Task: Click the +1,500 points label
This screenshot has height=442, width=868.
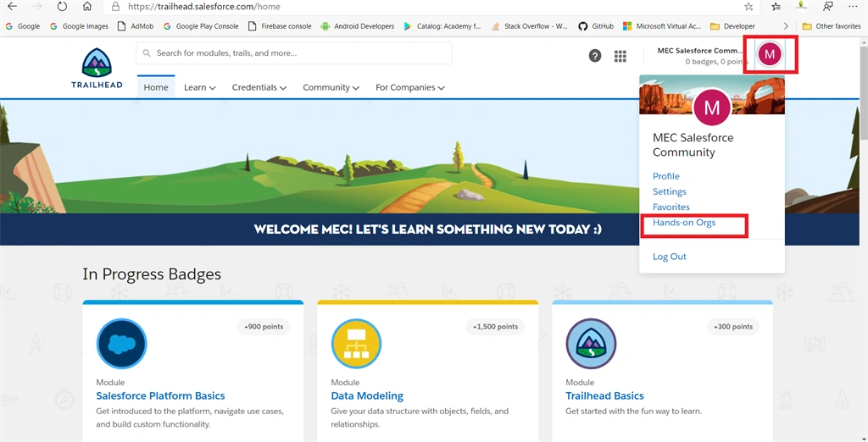Action: 495,327
